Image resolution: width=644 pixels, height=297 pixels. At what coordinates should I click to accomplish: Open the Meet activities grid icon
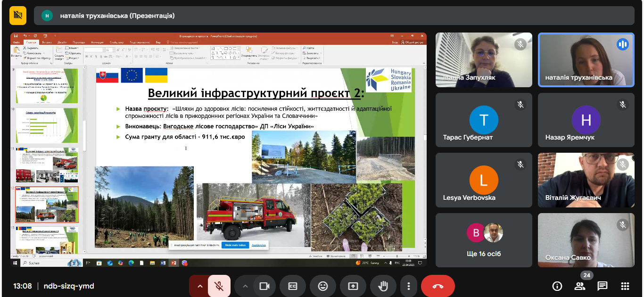(x=625, y=286)
